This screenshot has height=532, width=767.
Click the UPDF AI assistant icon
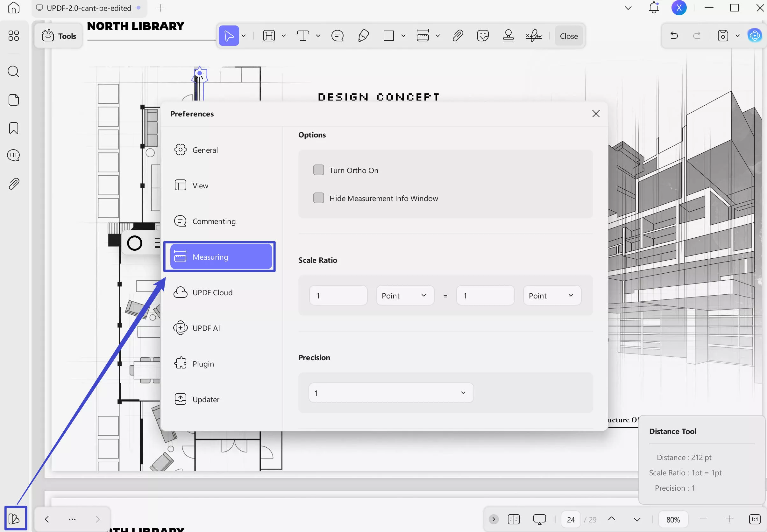(754, 36)
